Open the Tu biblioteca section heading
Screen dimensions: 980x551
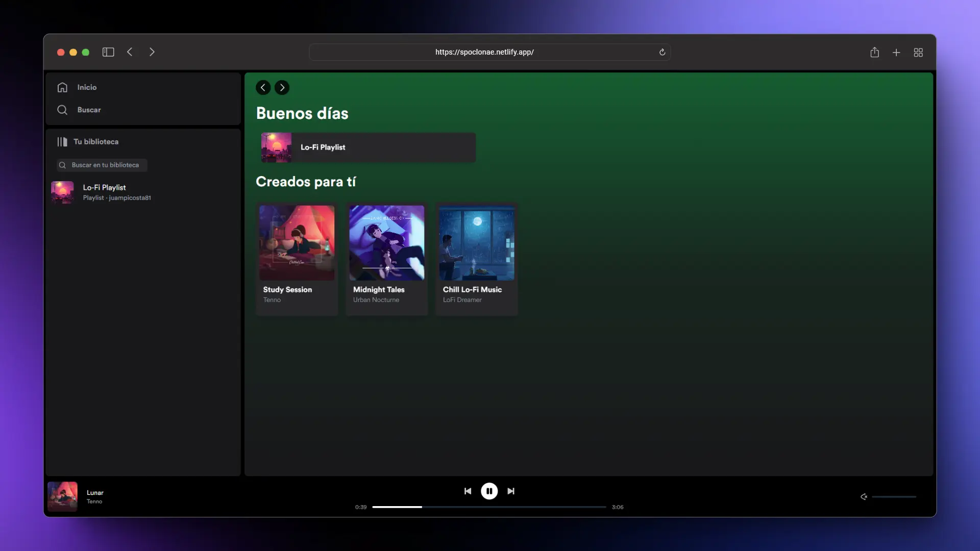[x=96, y=142]
